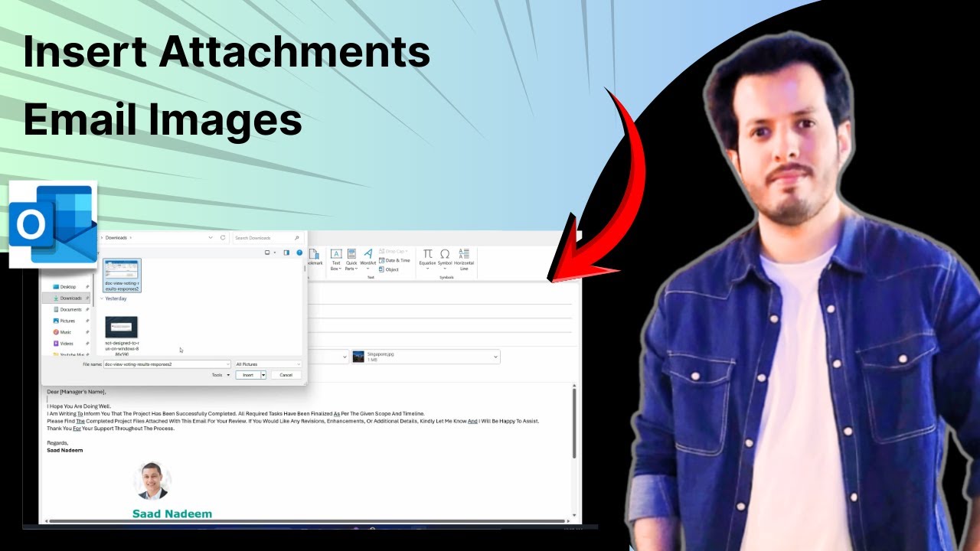Open the File name dropdown arrow
Screen dimensions: 980x551
[227, 364]
